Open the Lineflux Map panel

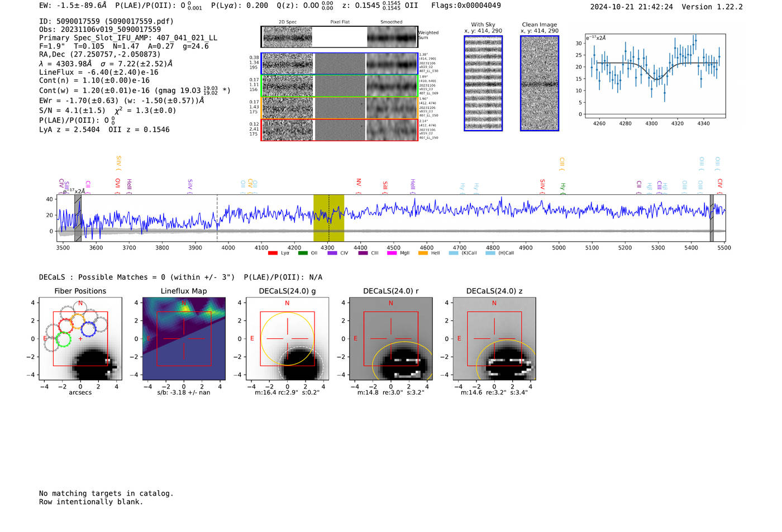pyautogui.click(x=184, y=339)
